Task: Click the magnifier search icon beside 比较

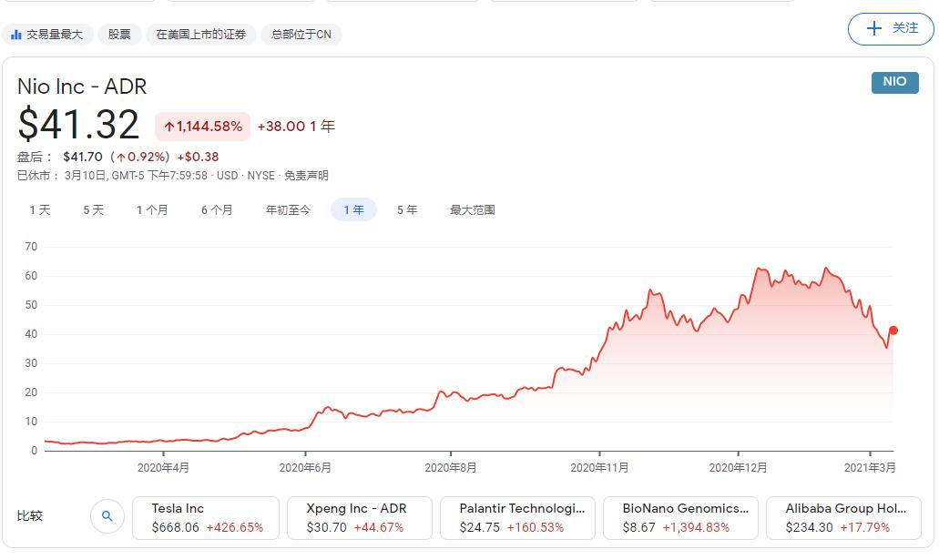Action: pyautogui.click(x=107, y=515)
